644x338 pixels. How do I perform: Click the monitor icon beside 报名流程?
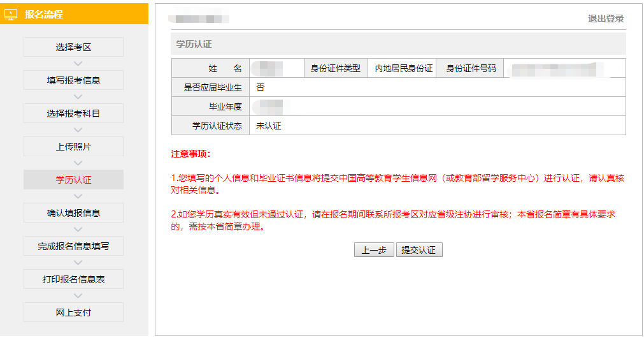[11, 14]
